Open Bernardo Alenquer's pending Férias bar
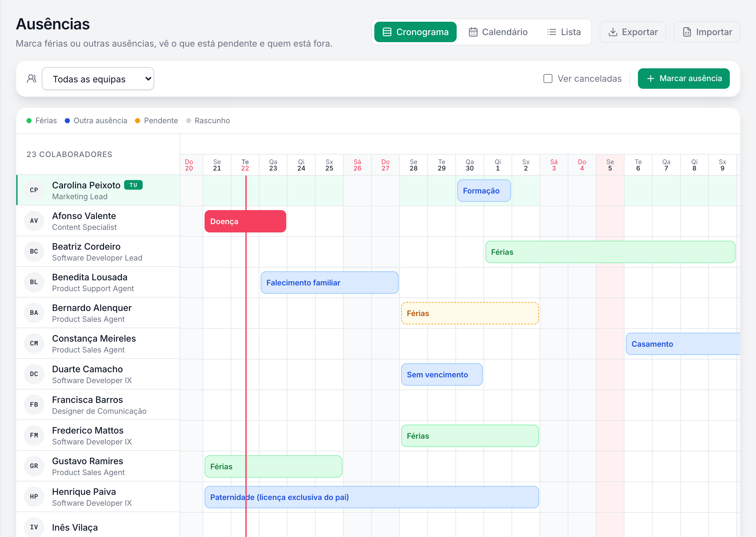Viewport: 756px width, 537px height. [470, 314]
